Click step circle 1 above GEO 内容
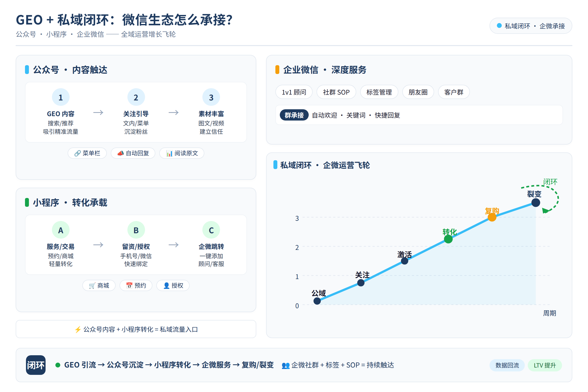The image size is (588, 392). tap(61, 97)
